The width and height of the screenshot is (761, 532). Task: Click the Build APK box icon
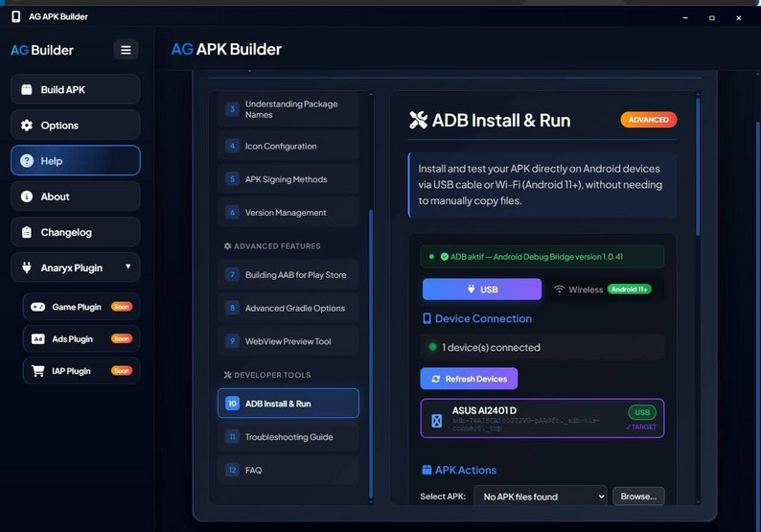pos(27,90)
